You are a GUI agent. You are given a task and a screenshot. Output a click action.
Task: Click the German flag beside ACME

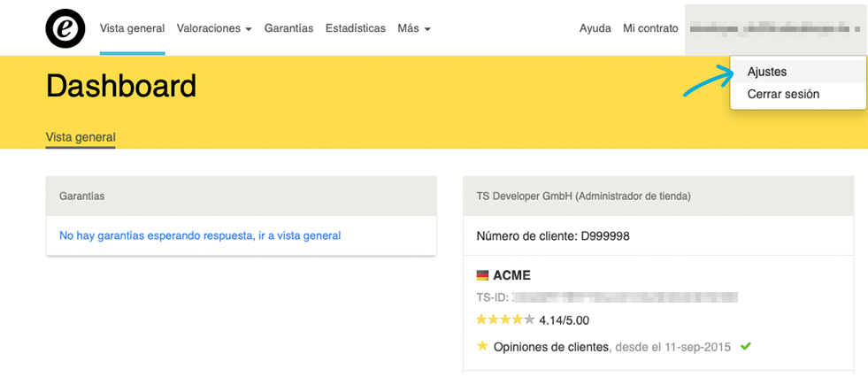[482, 275]
